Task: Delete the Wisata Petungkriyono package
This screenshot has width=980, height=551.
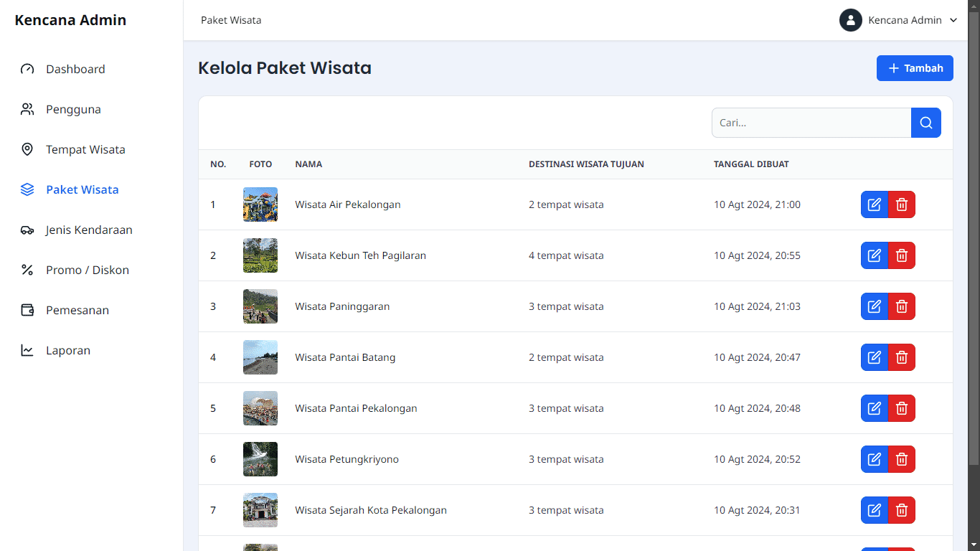Action: (902, 459)
